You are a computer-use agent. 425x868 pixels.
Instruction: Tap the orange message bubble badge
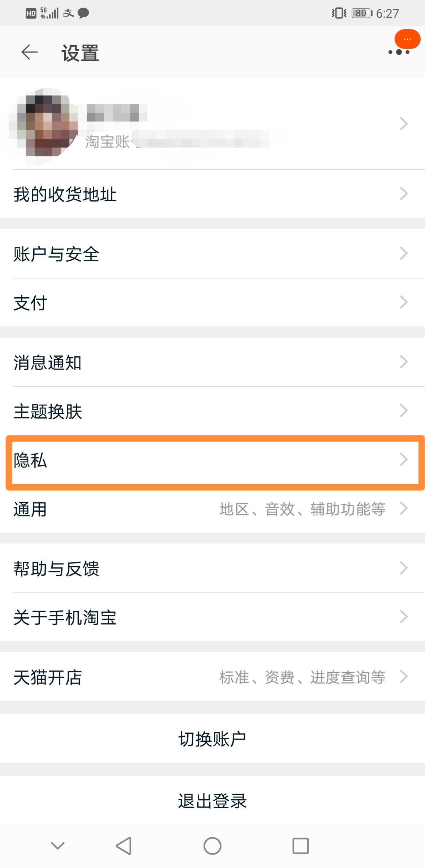tap(407, 38)
